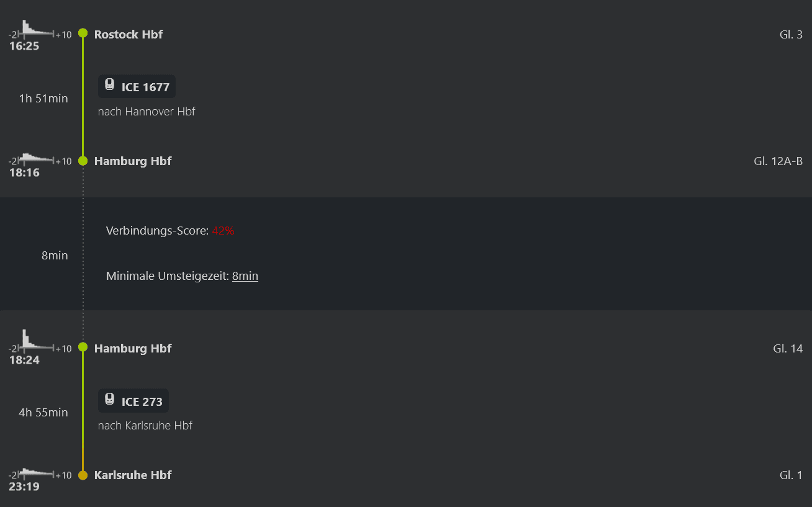Viewport: 812px width, 507px height.
Task: Click platform label Gl. 12A-B
Action: tap(778, 161)
